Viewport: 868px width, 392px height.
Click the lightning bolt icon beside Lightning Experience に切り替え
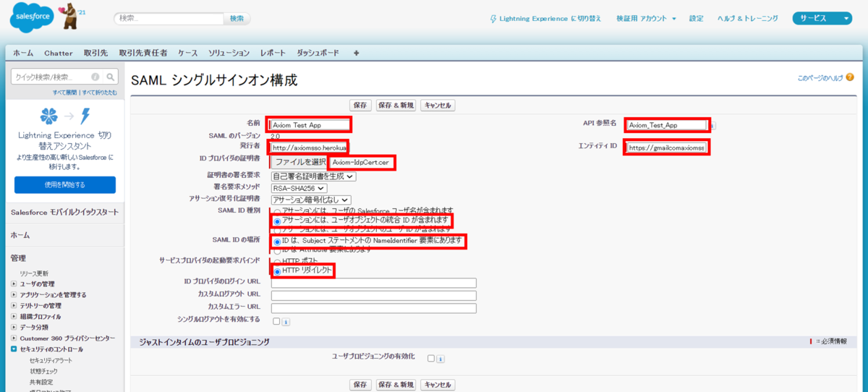(493, 19)
